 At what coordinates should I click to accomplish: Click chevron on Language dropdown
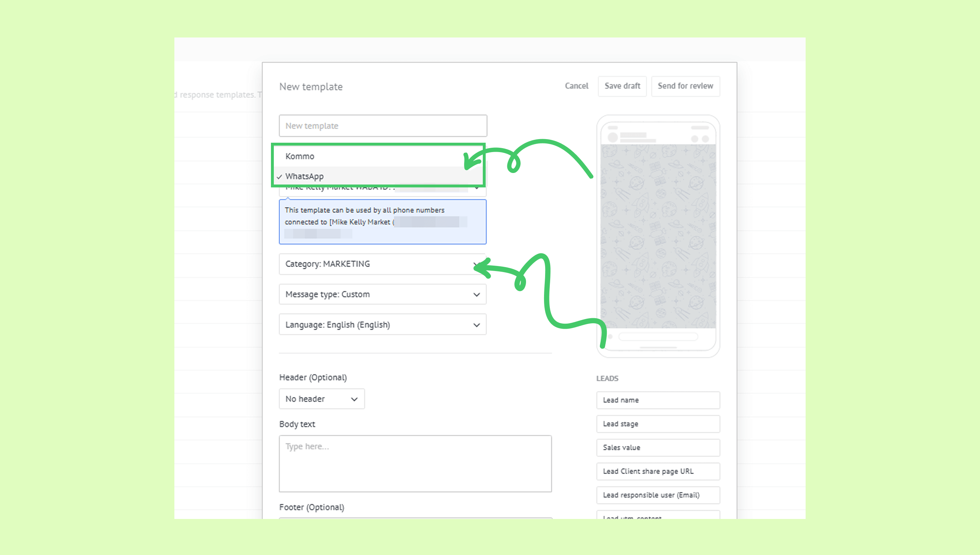pyautogui.click(x=476, y=325)
